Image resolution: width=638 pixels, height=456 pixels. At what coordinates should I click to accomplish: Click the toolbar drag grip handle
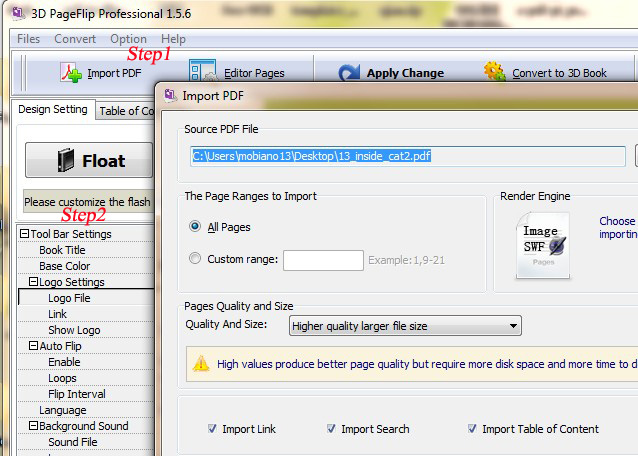pos(23,73)
